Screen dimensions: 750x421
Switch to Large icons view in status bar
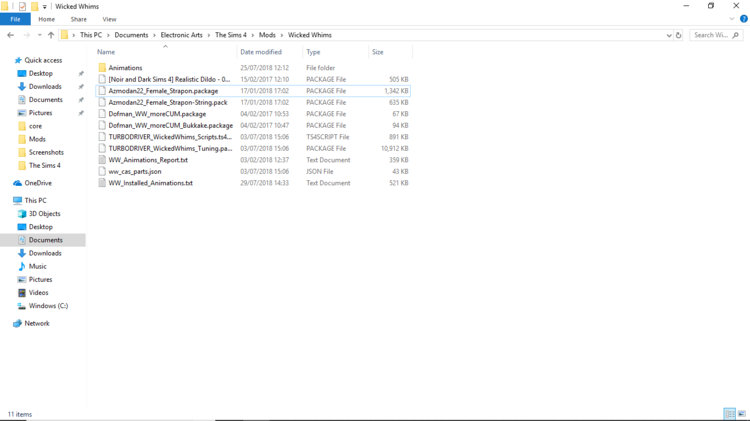point(741,414)
